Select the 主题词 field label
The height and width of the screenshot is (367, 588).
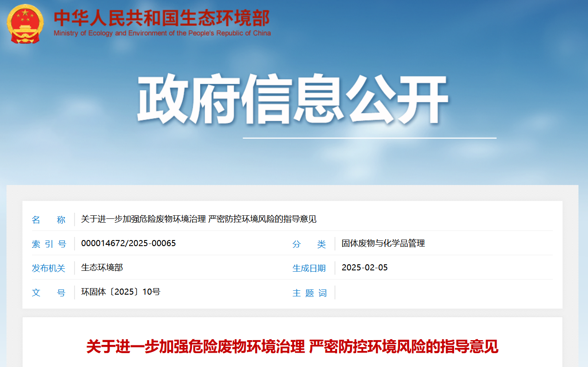309,293
